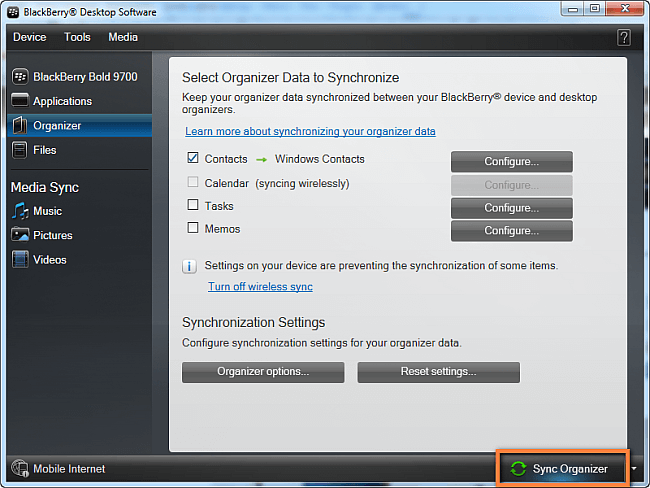Image resolution: width=650 pixels, height=488 pixels.
Task: Open Videos under Media Sync
Action: [80, 260]
